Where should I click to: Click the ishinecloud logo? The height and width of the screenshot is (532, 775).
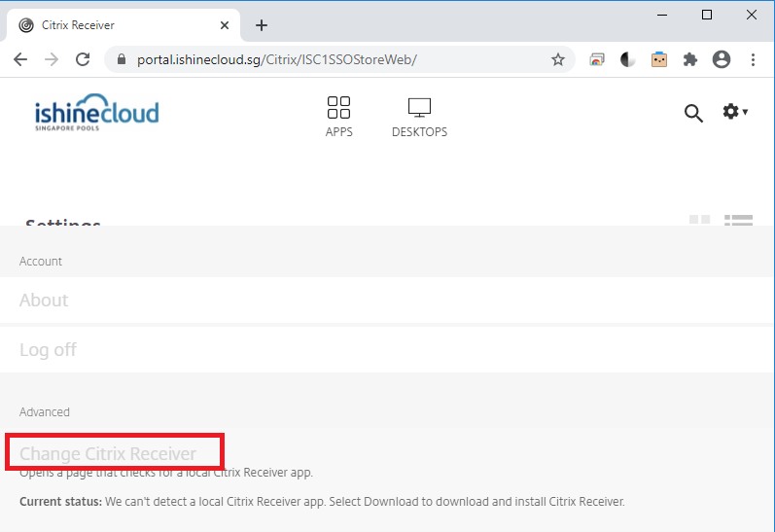97,112
